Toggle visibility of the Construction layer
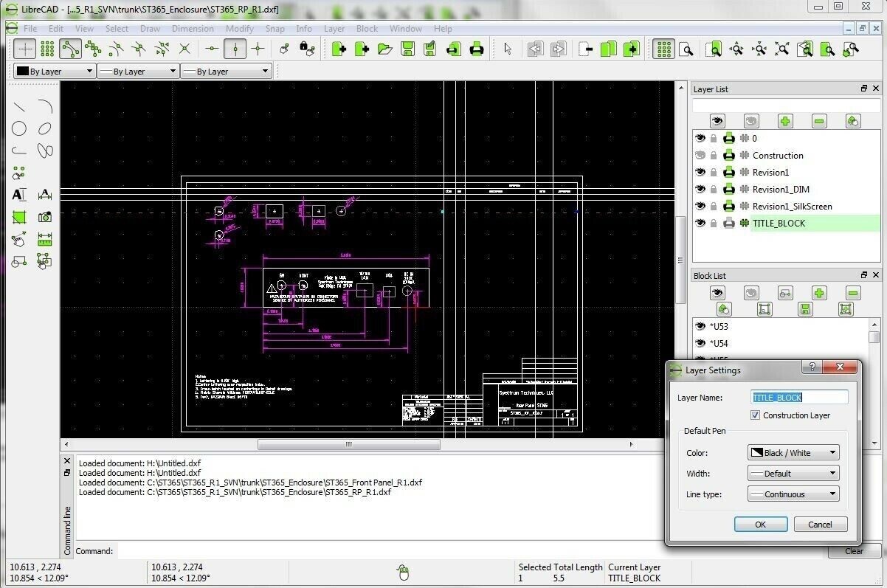Image resolution: width=887 pixels, height=588 pixels. pyautogui.click(x=699, y=155)
